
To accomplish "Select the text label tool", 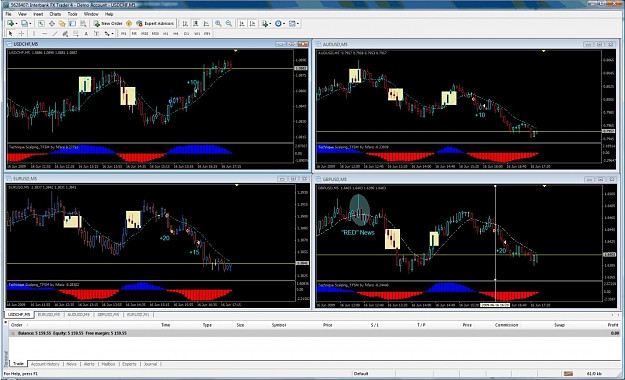I will 96,34.
